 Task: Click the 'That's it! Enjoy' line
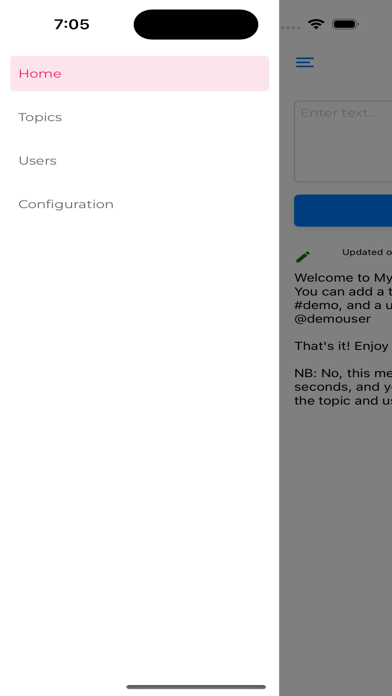click(342, 346)
